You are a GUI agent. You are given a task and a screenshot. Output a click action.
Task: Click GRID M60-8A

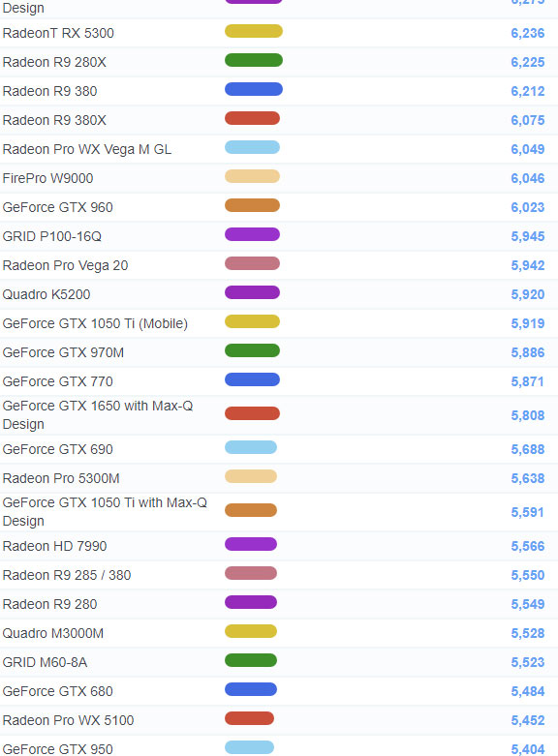45,662
